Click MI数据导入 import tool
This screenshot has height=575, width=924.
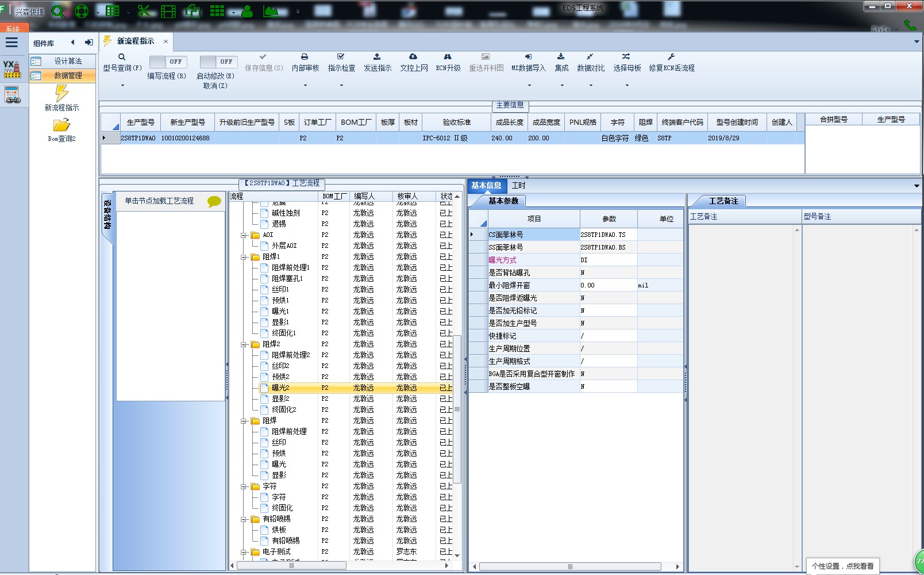tap(529, 63)
